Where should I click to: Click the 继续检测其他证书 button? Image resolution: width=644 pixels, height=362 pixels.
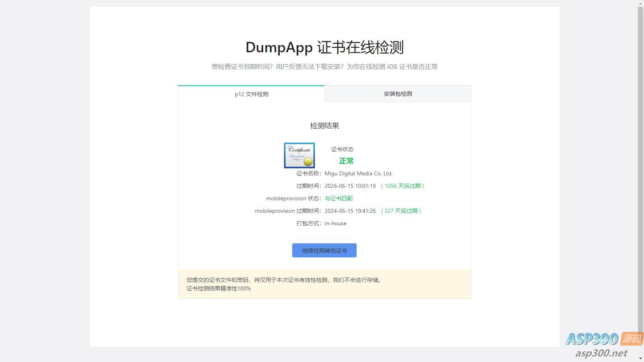click(x=324, y=250)
